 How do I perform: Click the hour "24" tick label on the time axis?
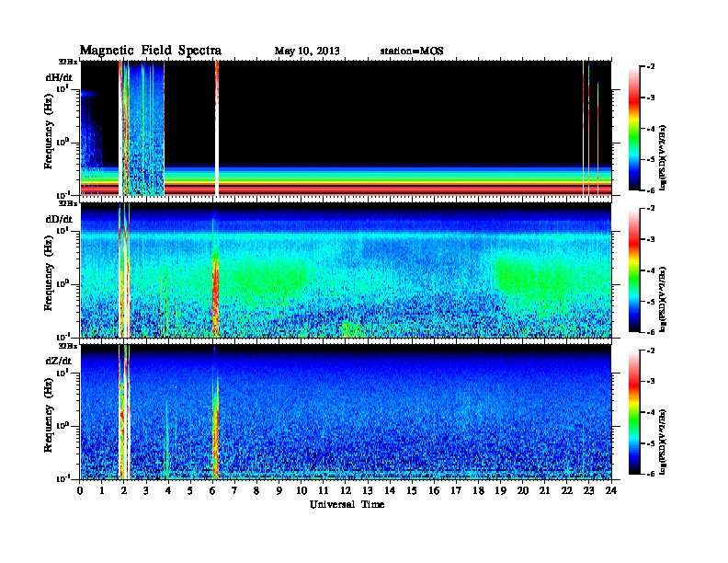click(611, 490)
